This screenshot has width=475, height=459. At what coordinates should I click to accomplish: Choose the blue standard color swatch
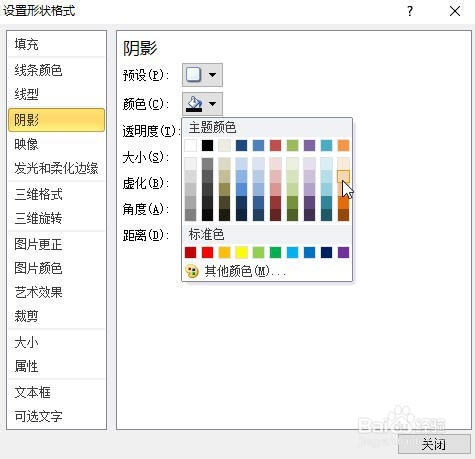(309, 253)
